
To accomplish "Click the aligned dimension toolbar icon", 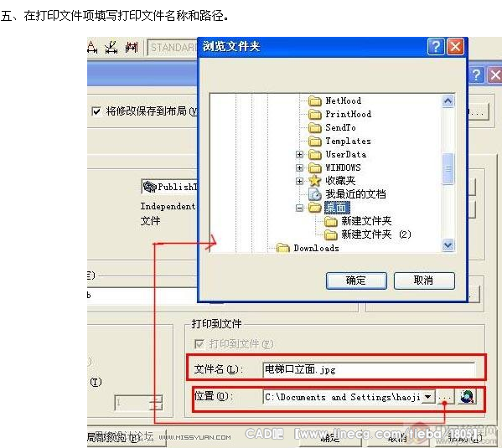I will tap(111, 48).
